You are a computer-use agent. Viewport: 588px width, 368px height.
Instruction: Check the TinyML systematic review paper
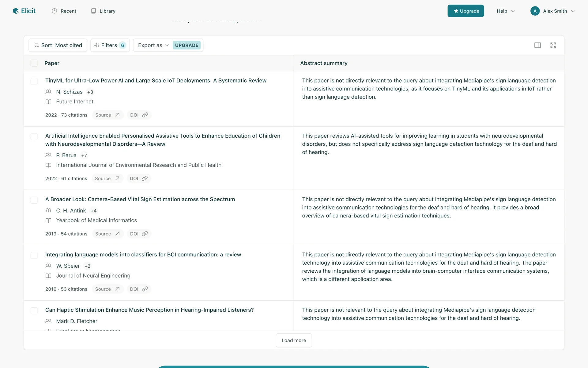pyautogui.click(x=34, y=81)
